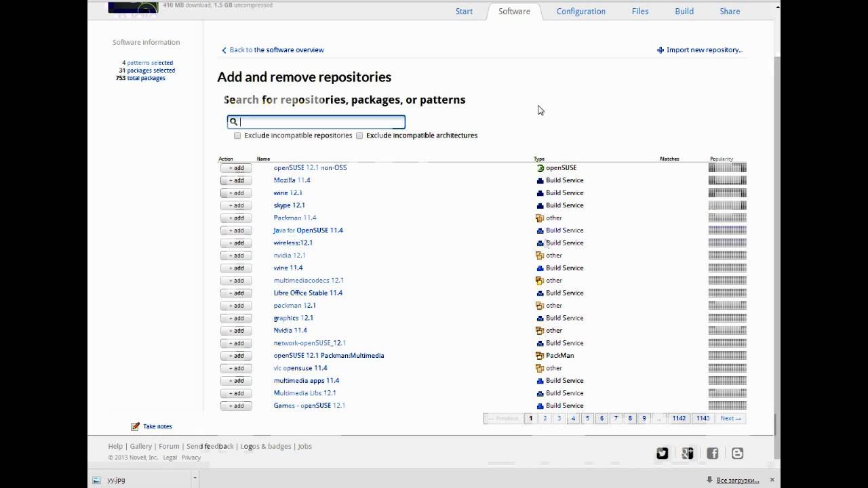
Task: Jump to results page 1143
Action: [x=703, y=418]
